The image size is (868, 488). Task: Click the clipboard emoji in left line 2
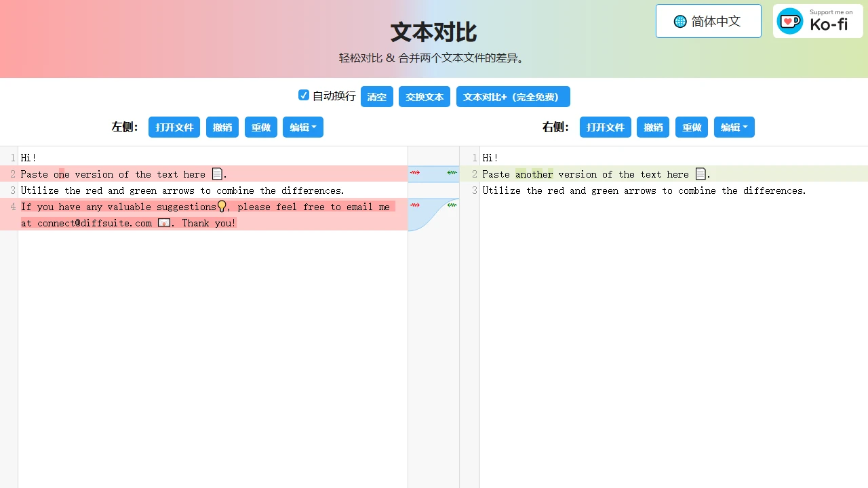point(217,174)
